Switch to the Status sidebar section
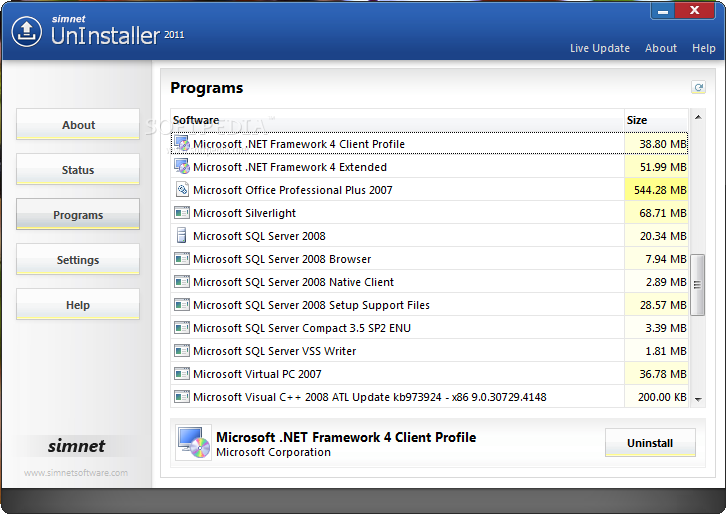726x514 pixels. coord(78,169)
